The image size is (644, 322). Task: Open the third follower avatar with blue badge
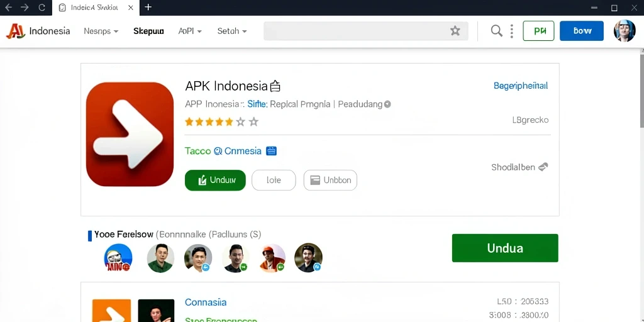198,258
